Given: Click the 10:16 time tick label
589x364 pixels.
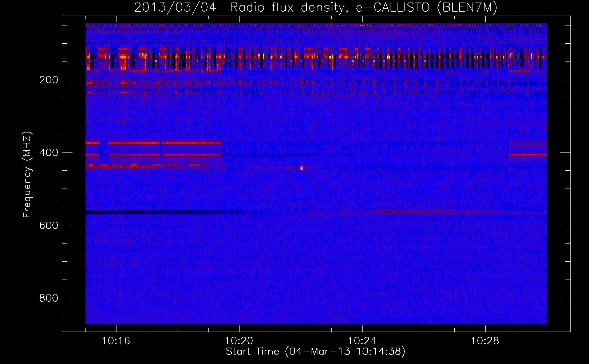Looking at the screenshot, I should click(x=116, y=341).
